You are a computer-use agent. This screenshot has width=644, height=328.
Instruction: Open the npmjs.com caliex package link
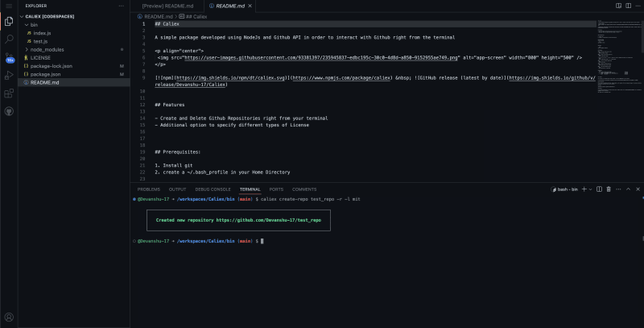[x=341, y=77]
